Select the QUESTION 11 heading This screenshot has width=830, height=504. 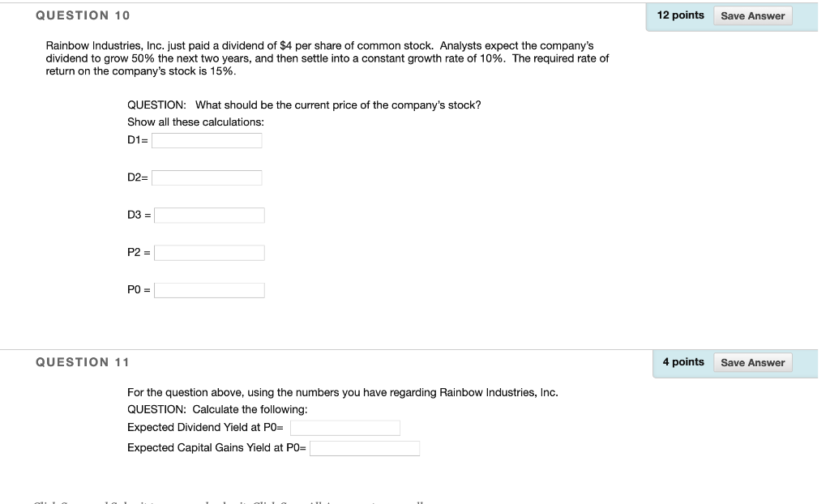coord(83,361)
